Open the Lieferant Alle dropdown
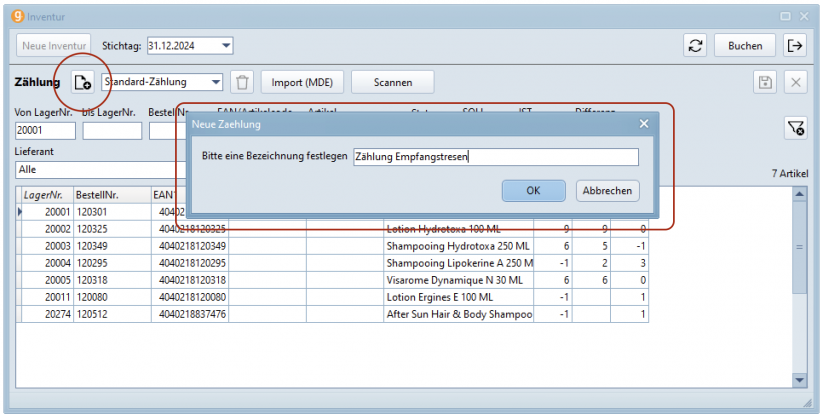820x414 pixels. [100, 170]
